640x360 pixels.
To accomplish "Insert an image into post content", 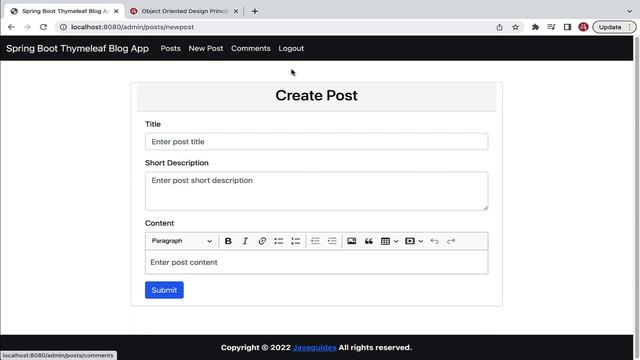I will coord(351,241).
